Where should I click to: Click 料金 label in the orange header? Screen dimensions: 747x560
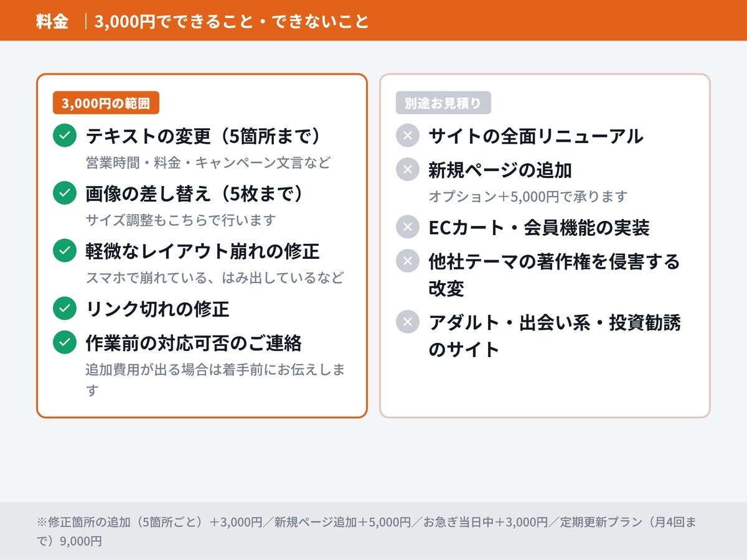click(52, 21)
